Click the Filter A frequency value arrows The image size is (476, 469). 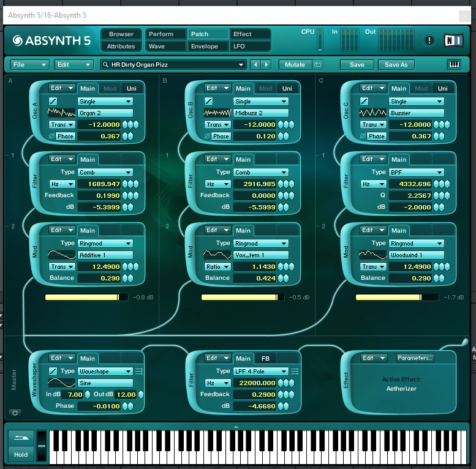click(130, 184)
